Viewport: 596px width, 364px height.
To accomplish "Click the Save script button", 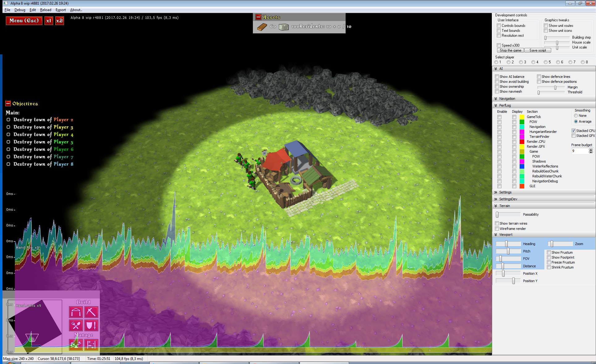I will tap(538, 50).
